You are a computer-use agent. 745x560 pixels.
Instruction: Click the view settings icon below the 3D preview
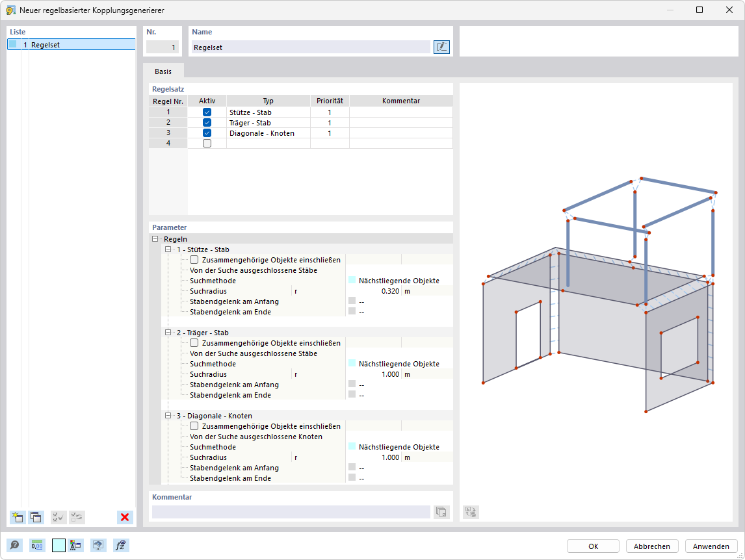click(x=471, y=512)
